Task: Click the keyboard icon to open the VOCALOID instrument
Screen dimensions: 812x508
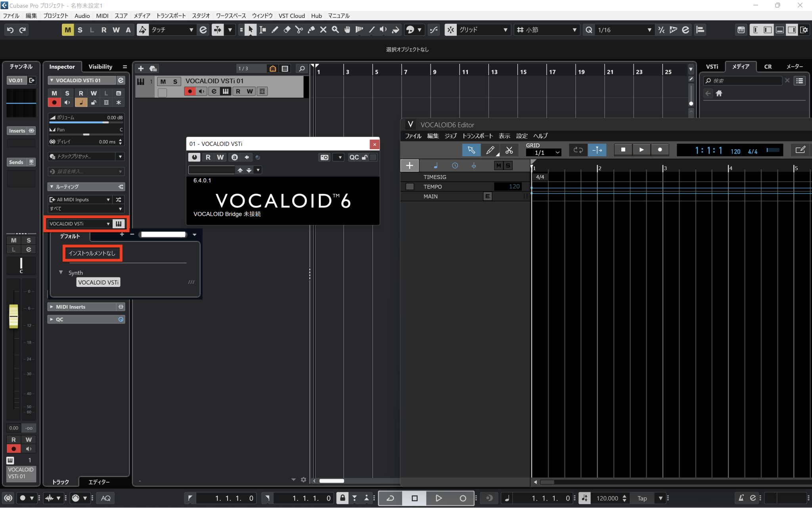Action: coord(118,223)
